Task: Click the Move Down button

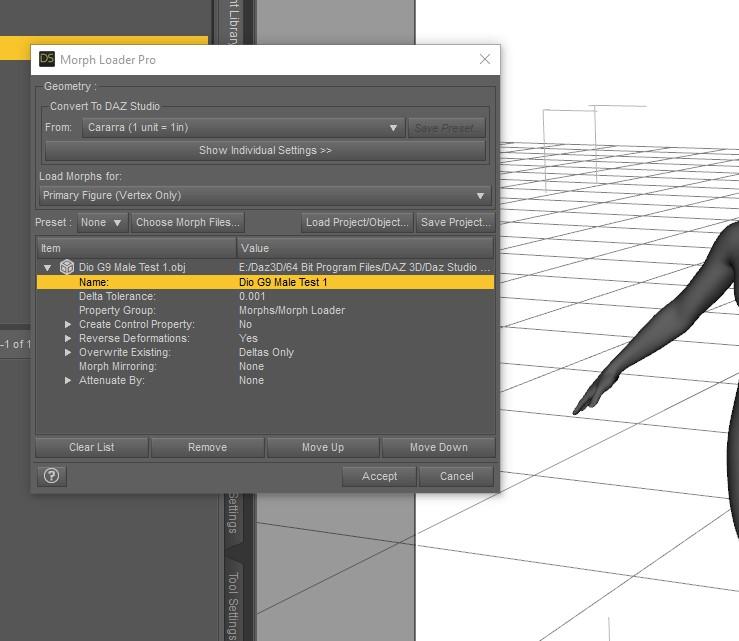Action: [438, 447]
